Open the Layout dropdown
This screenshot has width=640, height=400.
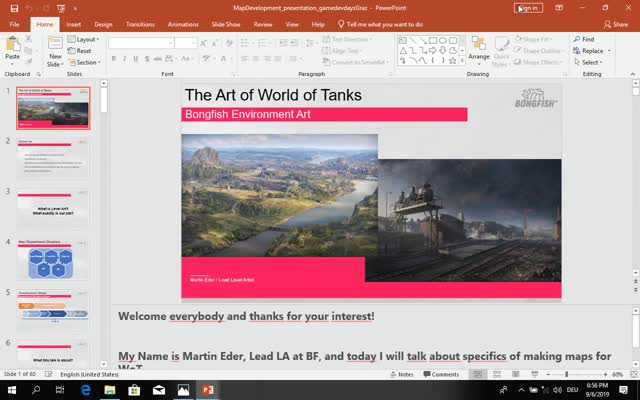[x=83, y=39]
